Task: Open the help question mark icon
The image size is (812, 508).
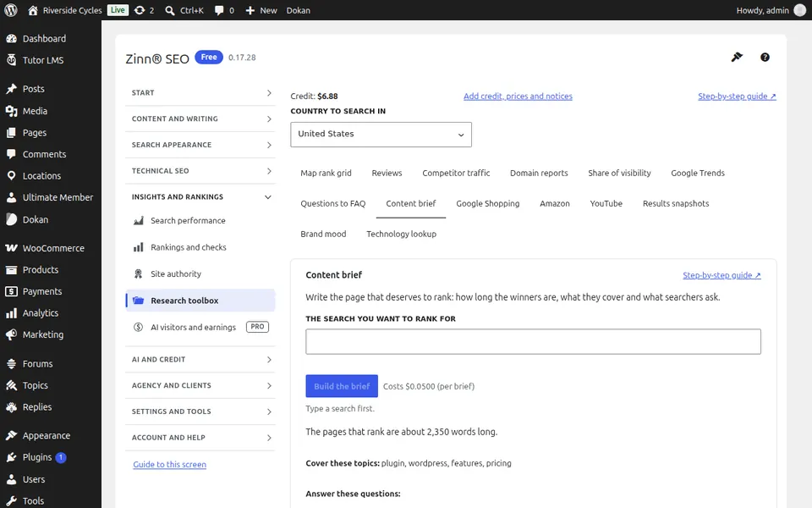Action: 765,58
